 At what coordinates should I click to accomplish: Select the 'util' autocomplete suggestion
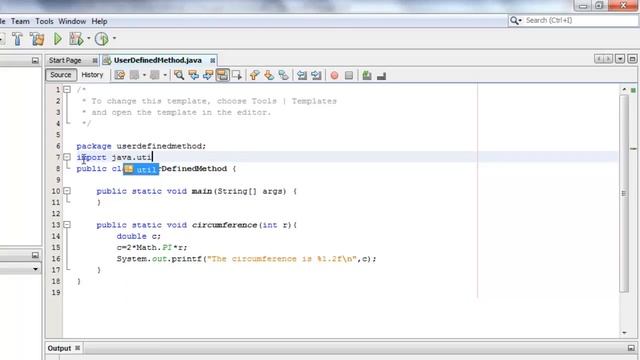141,169
